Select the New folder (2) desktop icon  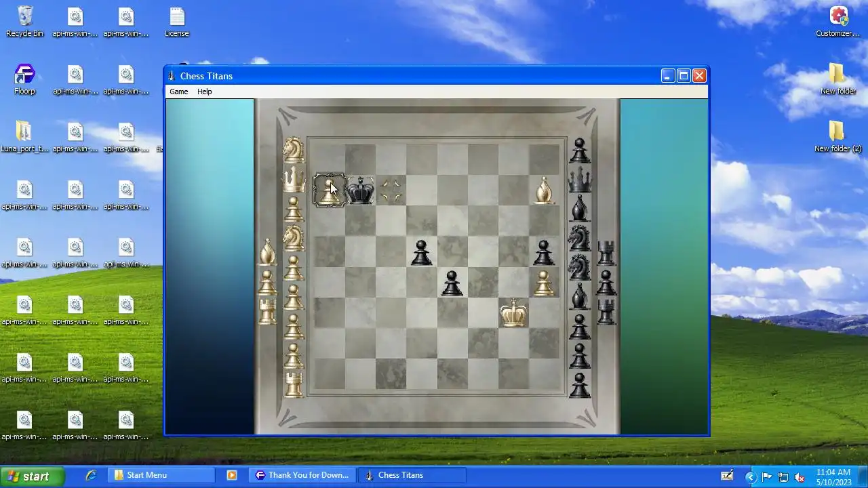[x=838, y=137]
